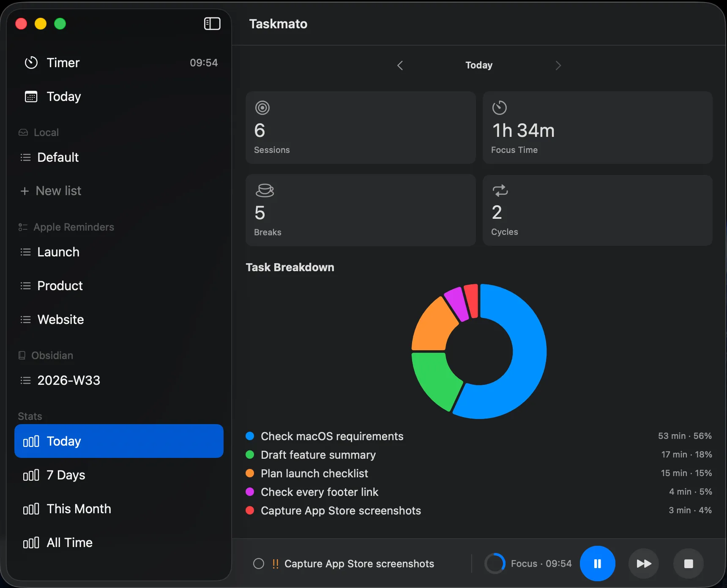
Task: Select Today under Stats
Action: (x=119, y=441)
